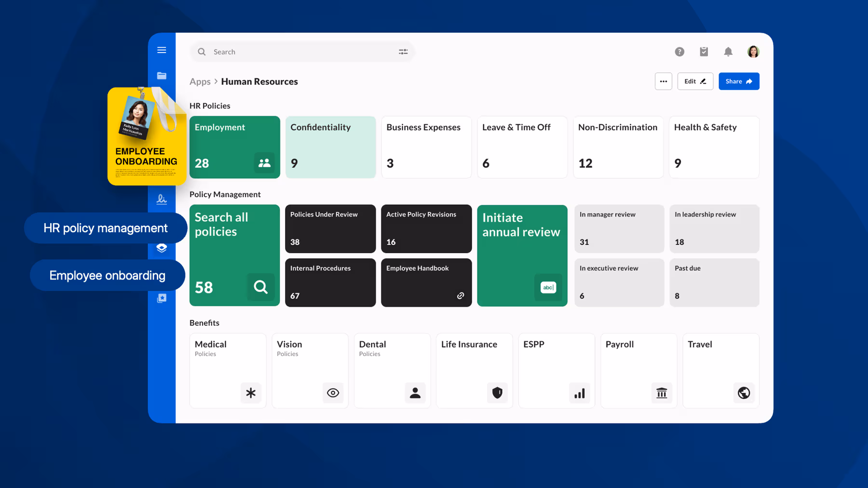
Task: Open user profile avatar
Action: 753,52
